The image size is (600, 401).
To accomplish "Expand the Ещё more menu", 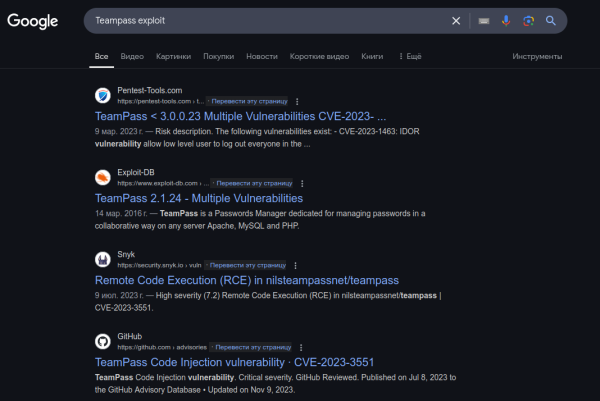I will coord(410,56).
